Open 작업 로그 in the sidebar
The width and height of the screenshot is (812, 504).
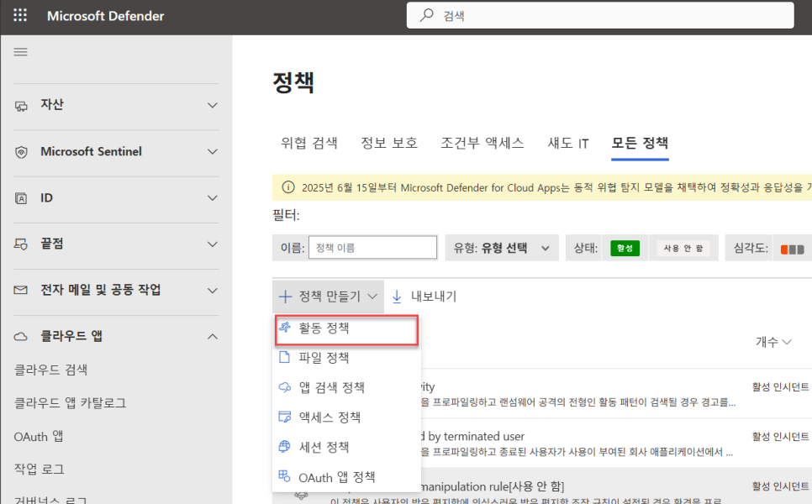click(x=40, y=469)
